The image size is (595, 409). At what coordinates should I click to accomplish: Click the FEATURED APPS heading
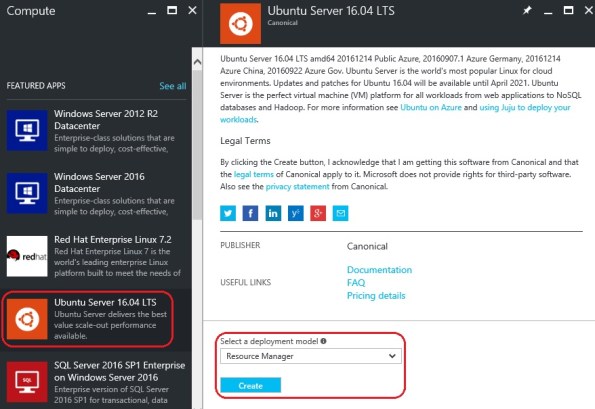(x=36, y=86)
